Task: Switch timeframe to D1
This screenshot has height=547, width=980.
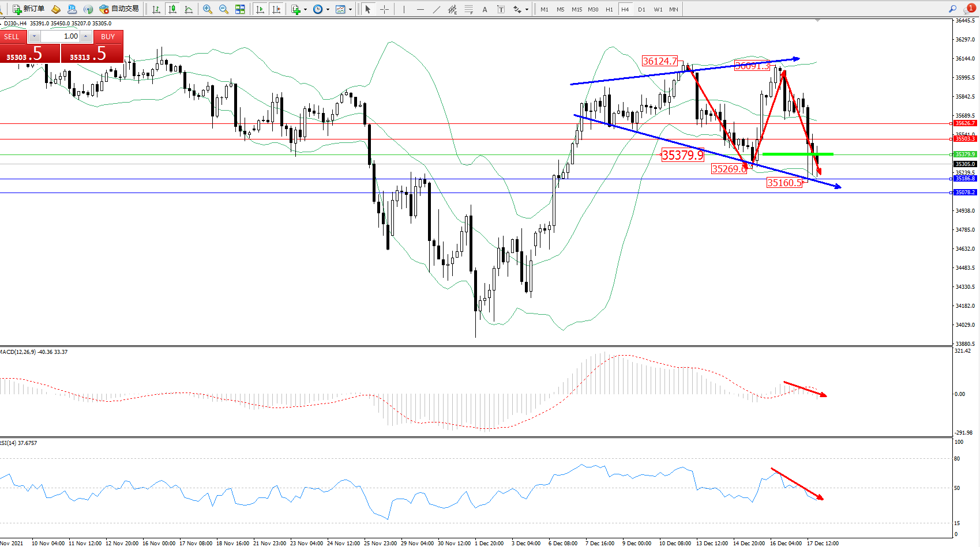Action: point(641,9)
